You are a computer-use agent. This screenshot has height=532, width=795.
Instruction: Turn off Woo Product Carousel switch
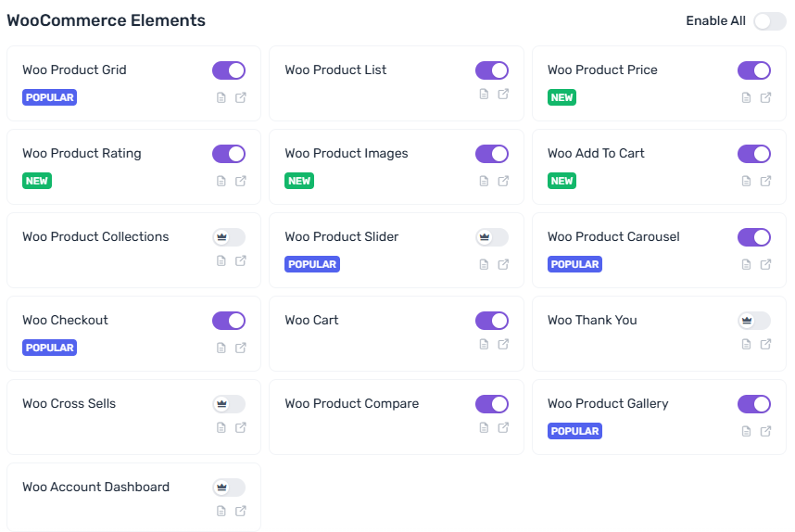pos(754,237)
